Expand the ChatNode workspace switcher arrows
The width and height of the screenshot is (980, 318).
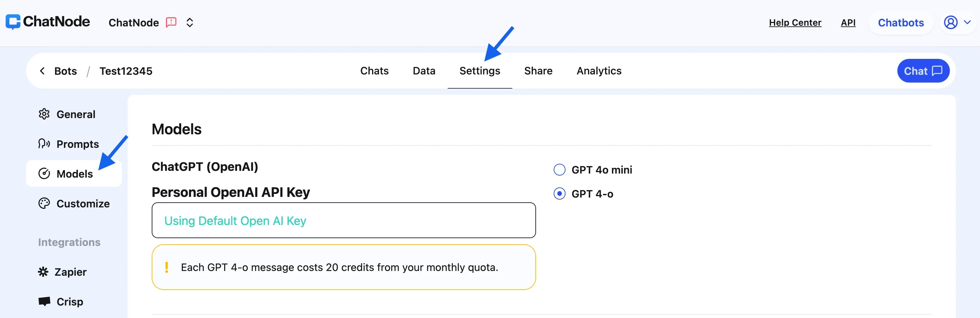tap(189, 22)
